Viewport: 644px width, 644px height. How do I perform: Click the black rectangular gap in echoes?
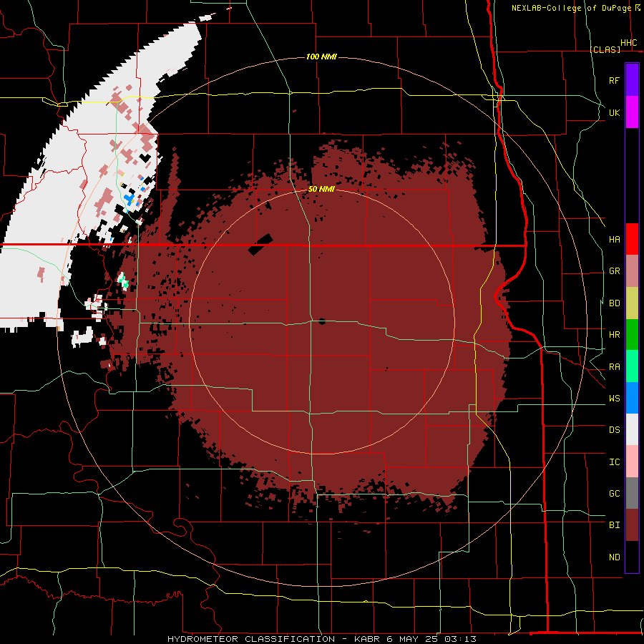point(260,245)
